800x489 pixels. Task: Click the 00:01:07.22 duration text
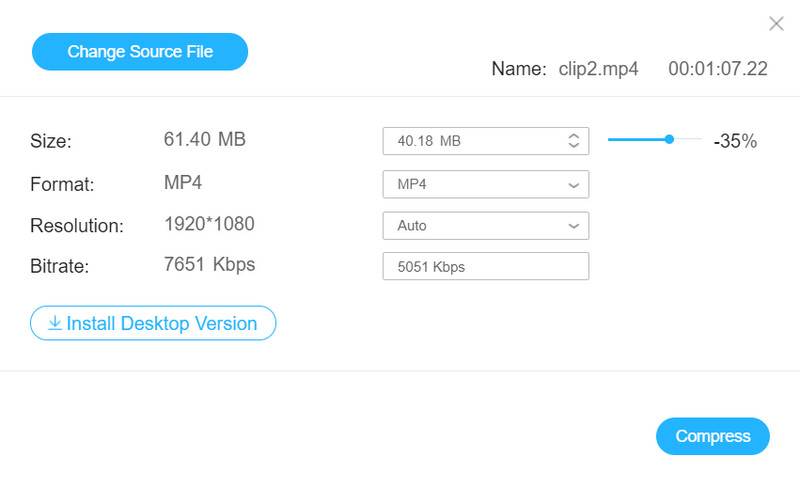click(x=718, y=69)
